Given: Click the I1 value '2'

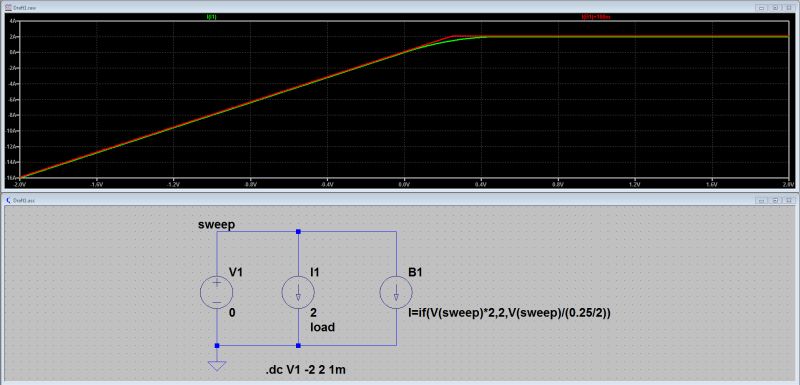Looking at the screenshot, I should (314, 314).
